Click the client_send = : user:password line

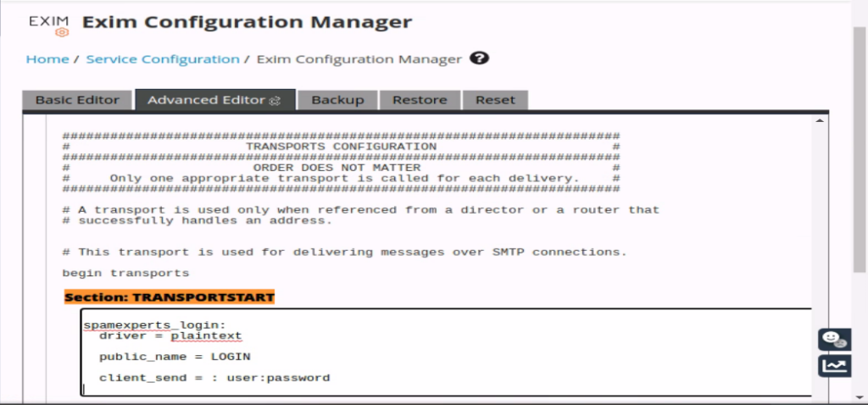[214, 379]
